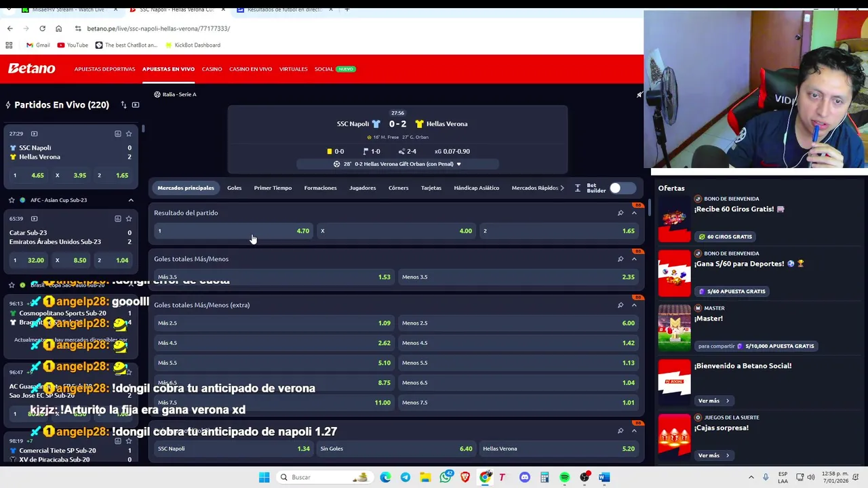
Task: Open ¡Master! offer thumbnail
Action: coord(674,327)
